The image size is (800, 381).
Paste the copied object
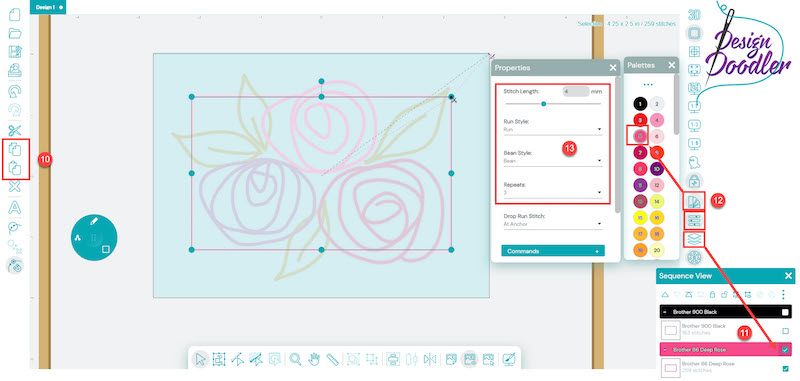tap(15, 168)
